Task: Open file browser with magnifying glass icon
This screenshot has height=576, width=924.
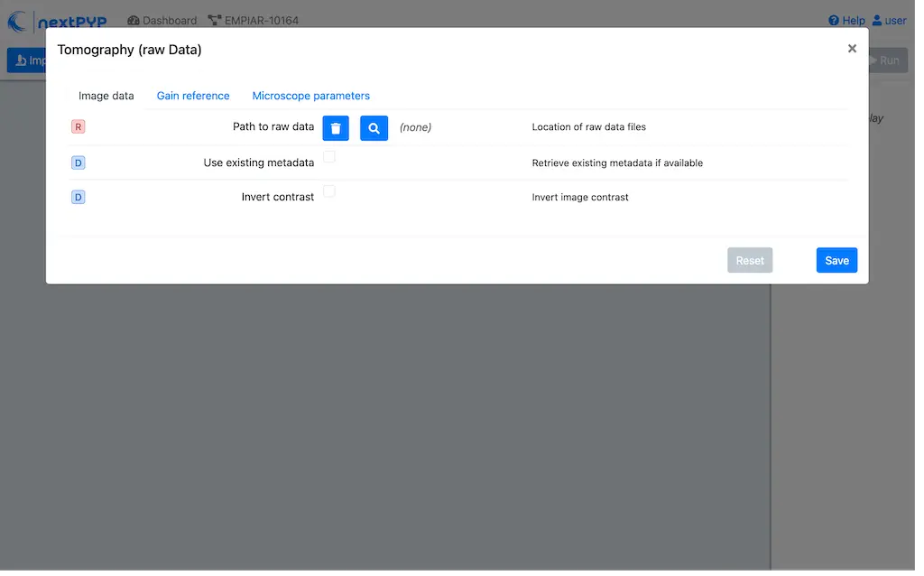Action: 374,128
